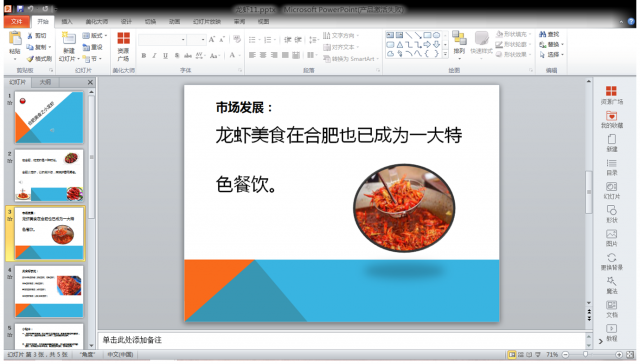
Task: Click the Paste clipboard icon
Action: point(15,38)
